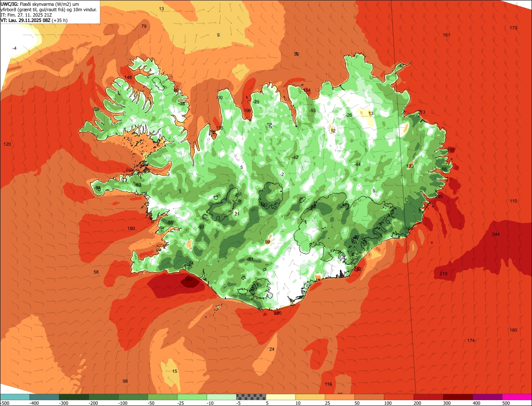Screen dimensions: 532x406
Task: Click the map value '21'
Action: (237, 214)
